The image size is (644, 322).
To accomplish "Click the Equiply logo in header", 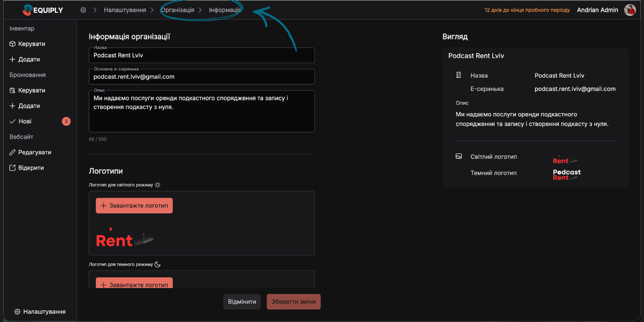I will click(43, 10).
